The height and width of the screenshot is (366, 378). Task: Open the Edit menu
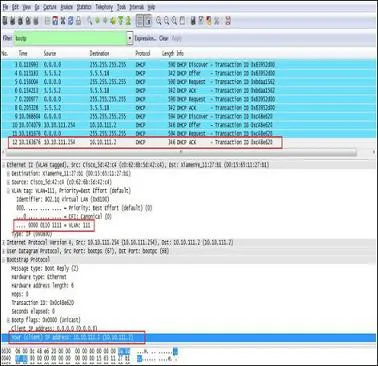click(x=15, y=7)
